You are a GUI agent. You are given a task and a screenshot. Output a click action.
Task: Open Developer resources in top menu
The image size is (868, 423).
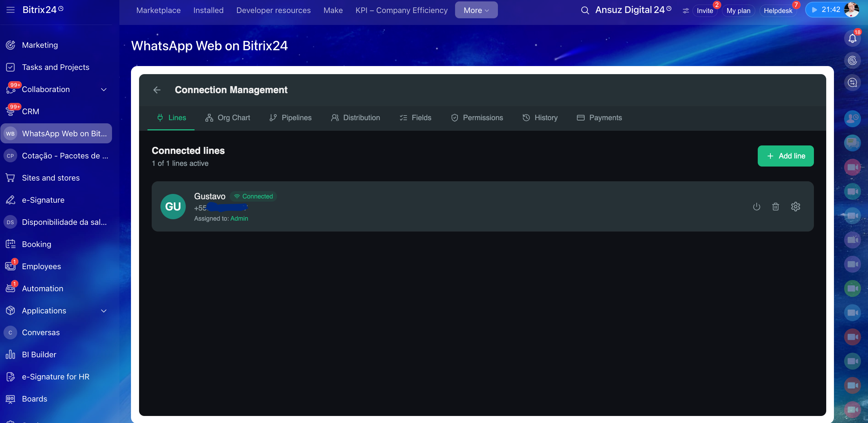[274, 10]
